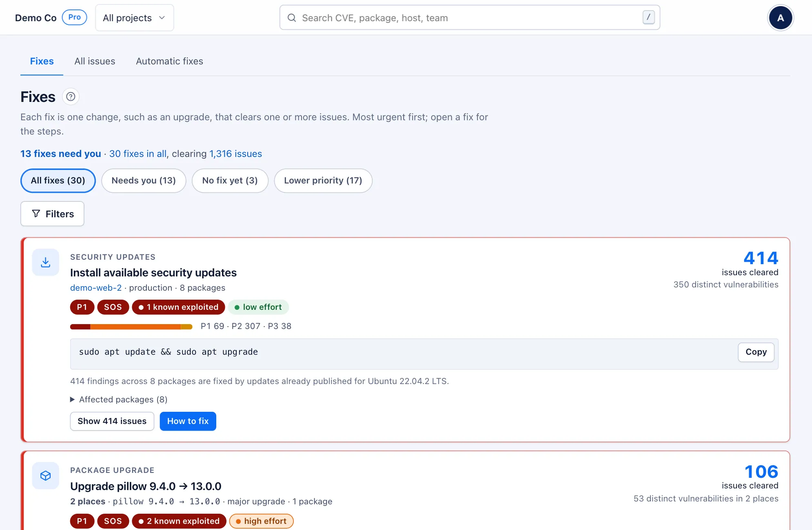Click the 350 distinct vulnerabilities text

tap(726, 285)
